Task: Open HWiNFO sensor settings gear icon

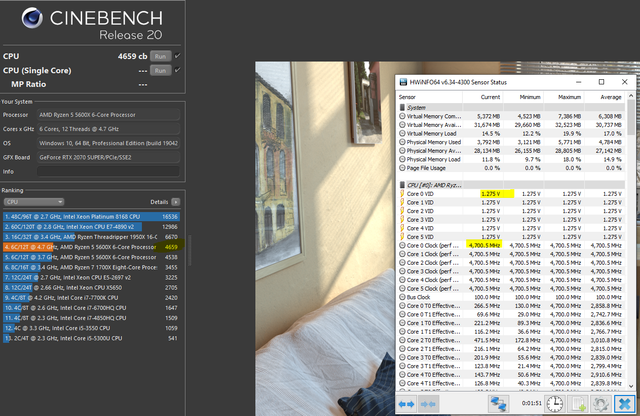Action: coord(601,404)
